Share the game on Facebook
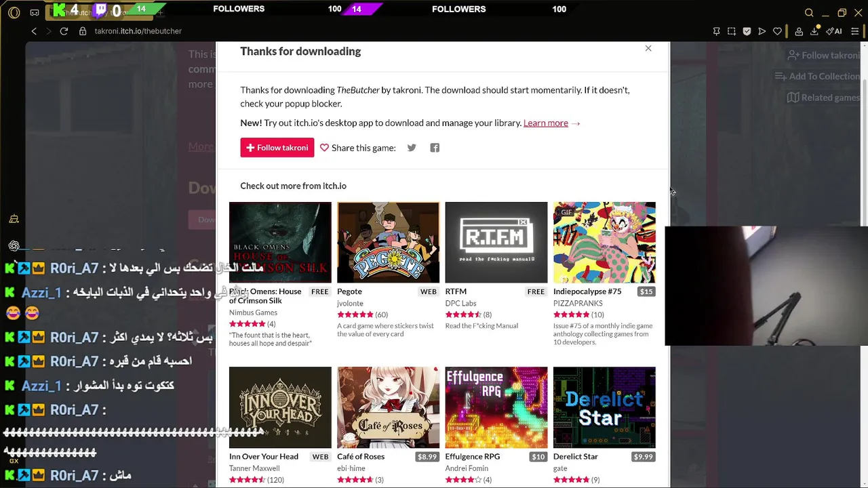Image resolution: width=868 pixels, height=488 pixels. click(435, 148)
